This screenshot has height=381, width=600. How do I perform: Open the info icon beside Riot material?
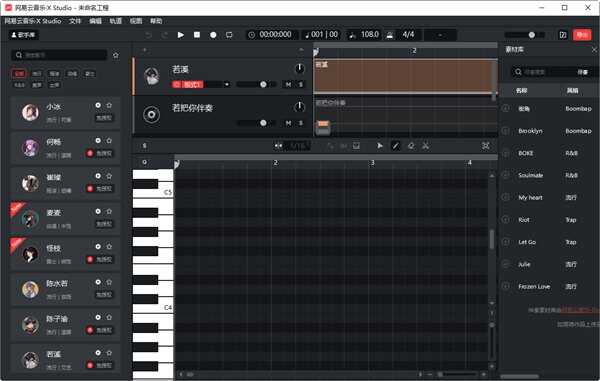(x=506, y=220)
